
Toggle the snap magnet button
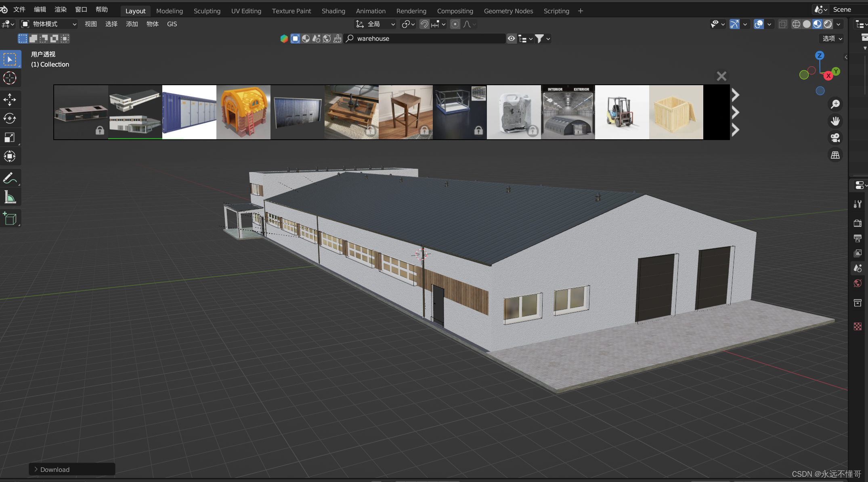pyautogui.click(x=424, y=24)
